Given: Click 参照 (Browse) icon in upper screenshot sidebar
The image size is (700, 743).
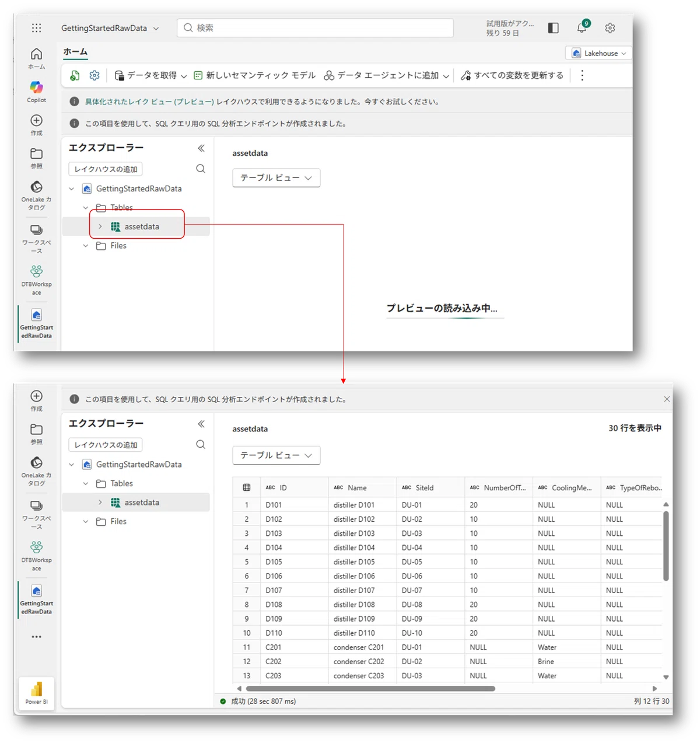Looking at the screenshot, I should click(x=36, y=158).
